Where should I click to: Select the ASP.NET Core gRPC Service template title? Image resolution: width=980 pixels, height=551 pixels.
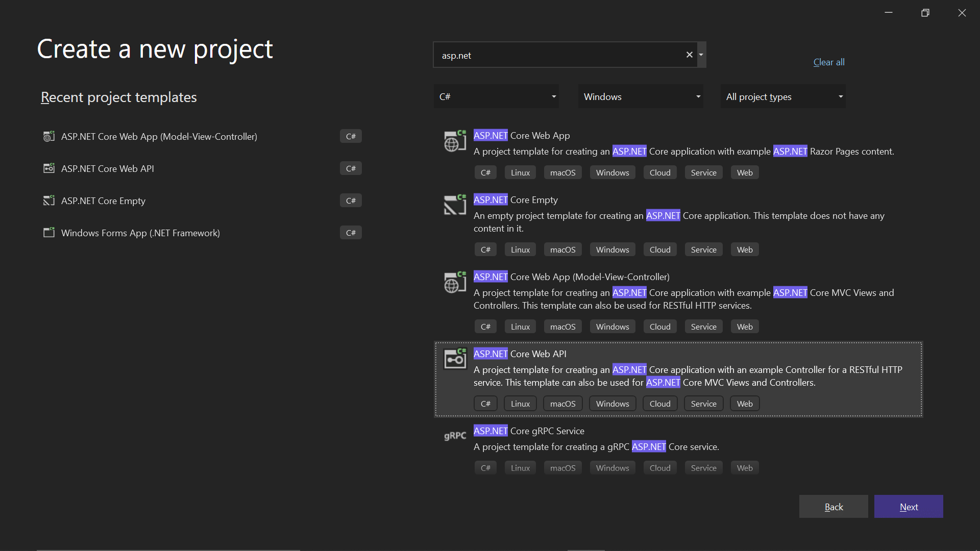click(x=529, y=431)
